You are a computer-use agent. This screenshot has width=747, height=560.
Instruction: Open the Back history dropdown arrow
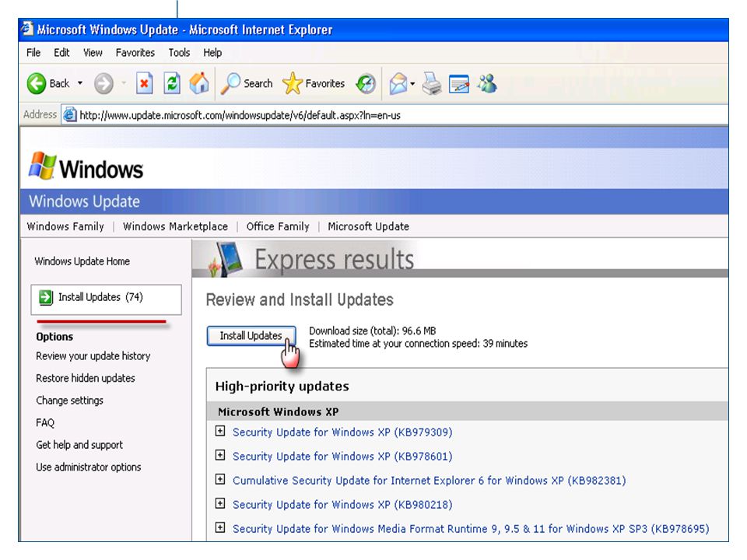coord(80,83)
